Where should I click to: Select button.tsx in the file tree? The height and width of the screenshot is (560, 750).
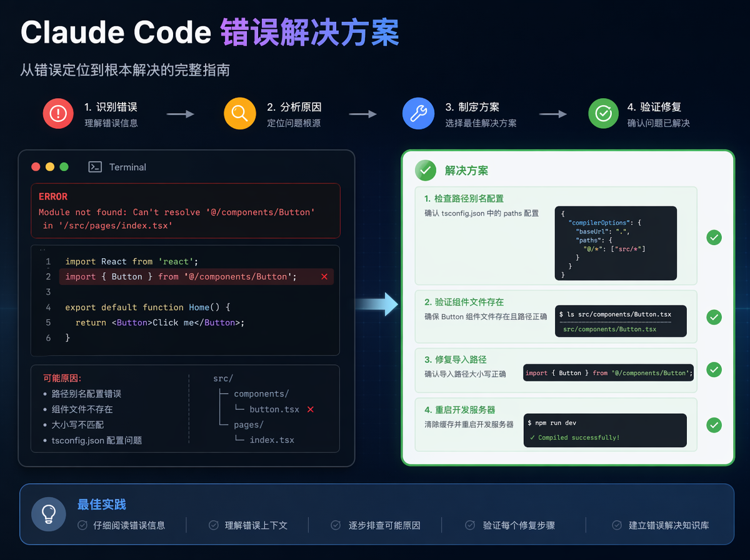click(274, 409)
